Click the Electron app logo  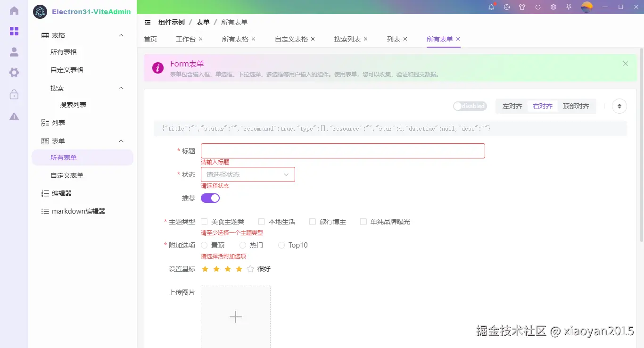[x=40, y=12]
